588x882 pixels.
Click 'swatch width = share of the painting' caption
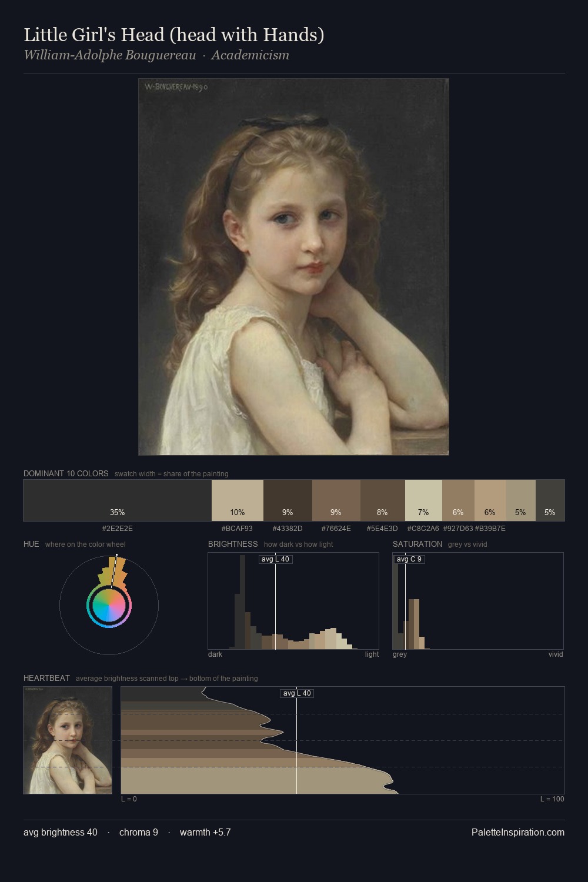coord(172,474)
